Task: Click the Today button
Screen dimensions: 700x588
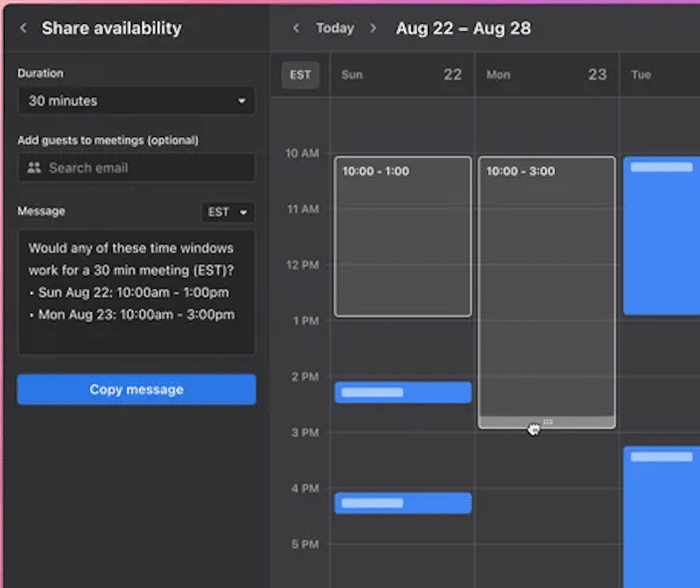Action: click(335, 28)
